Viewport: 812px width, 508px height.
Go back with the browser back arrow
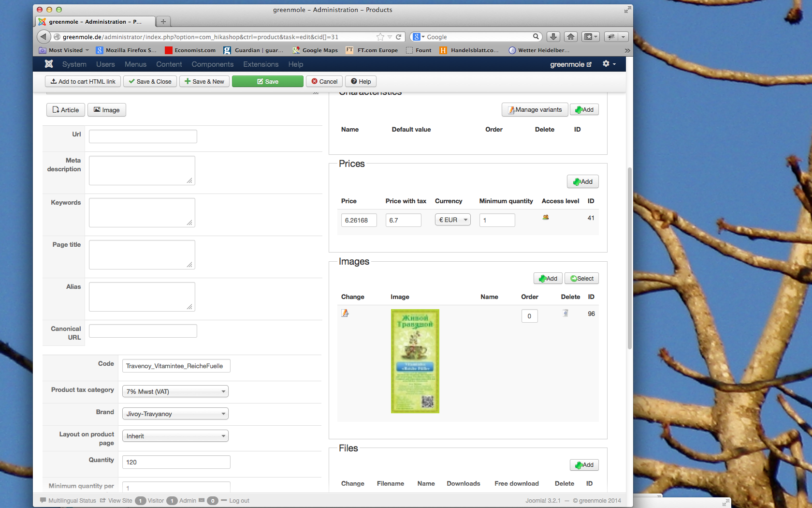coord(43,37)
